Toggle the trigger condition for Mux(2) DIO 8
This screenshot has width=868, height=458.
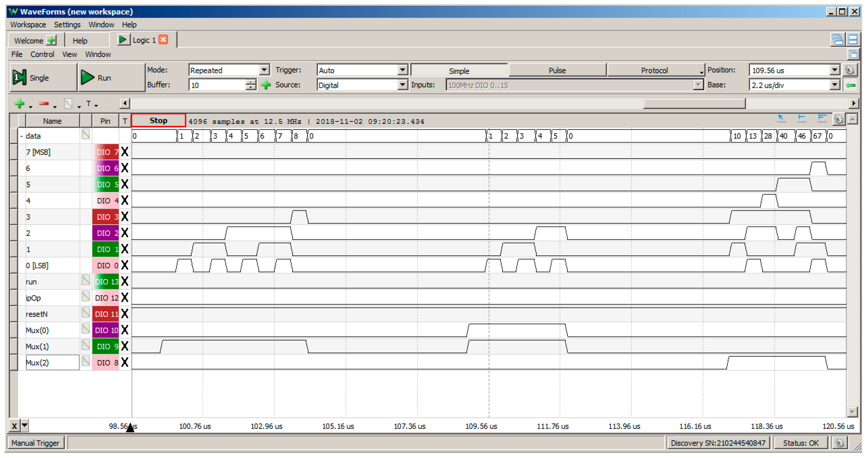(125, 362)
